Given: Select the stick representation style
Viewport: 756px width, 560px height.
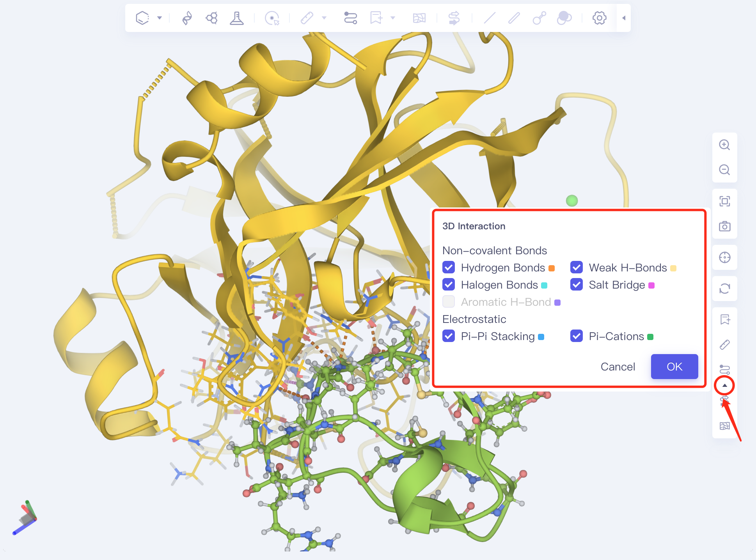Looking at the screenshot, I should click(x=514, y=18).
